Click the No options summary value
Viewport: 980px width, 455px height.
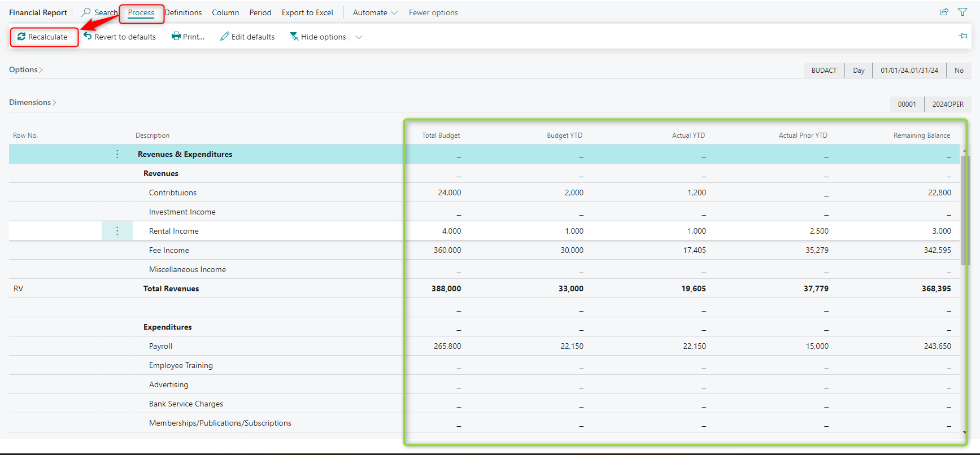tap(959, 71)
